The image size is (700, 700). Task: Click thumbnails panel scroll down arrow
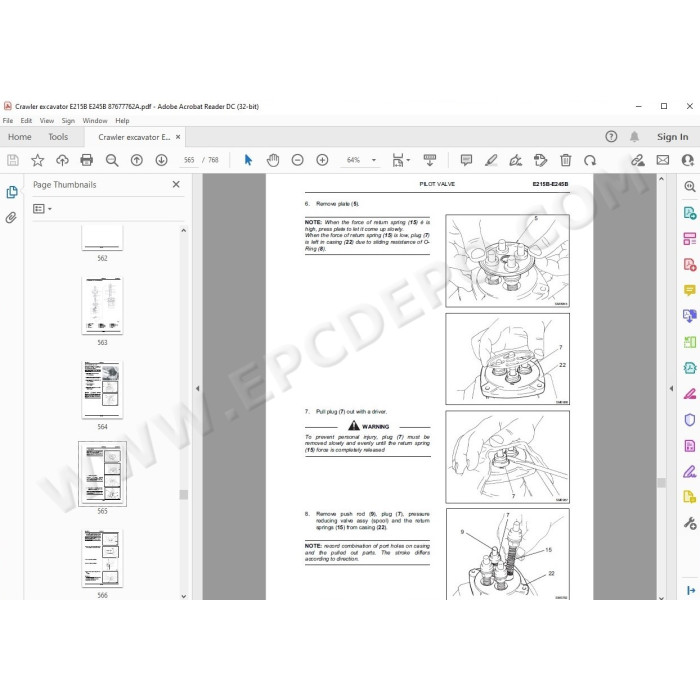[183, 596]
